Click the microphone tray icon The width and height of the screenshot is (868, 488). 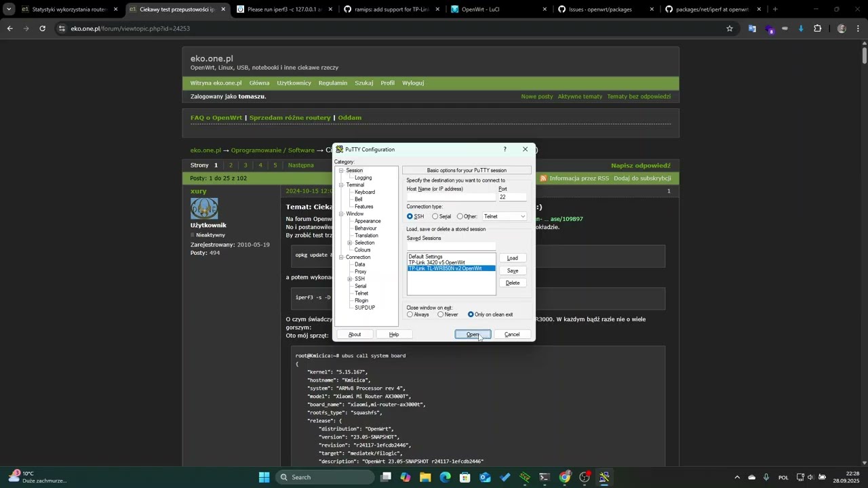[766, 477]
